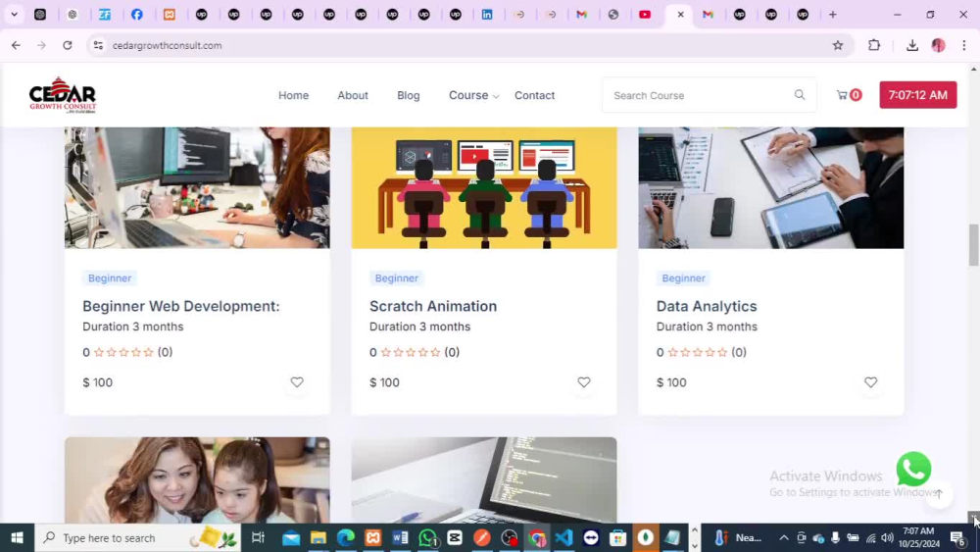
Task: Open the shopping cart icon
Action: pyautogui.click(x=842, y=95)
